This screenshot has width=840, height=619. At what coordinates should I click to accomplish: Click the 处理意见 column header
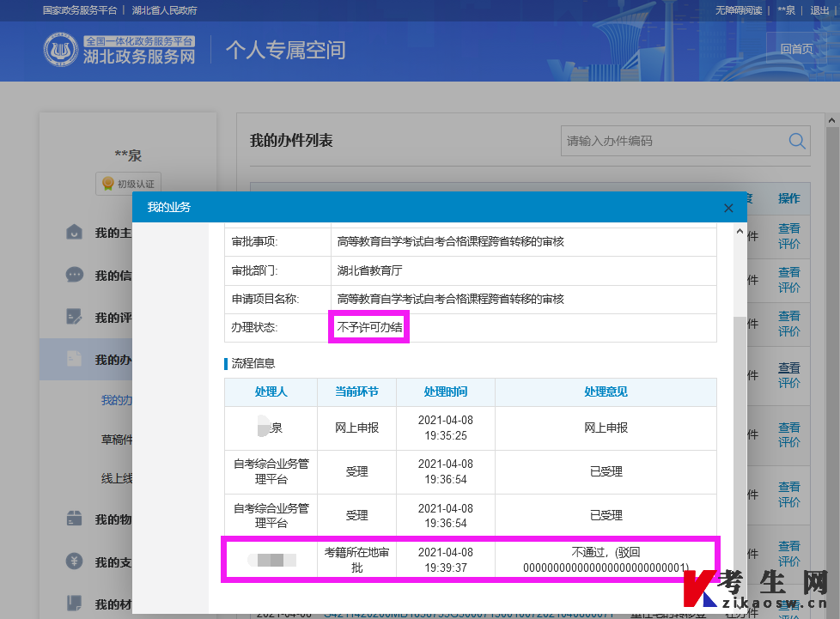(606, 392)
